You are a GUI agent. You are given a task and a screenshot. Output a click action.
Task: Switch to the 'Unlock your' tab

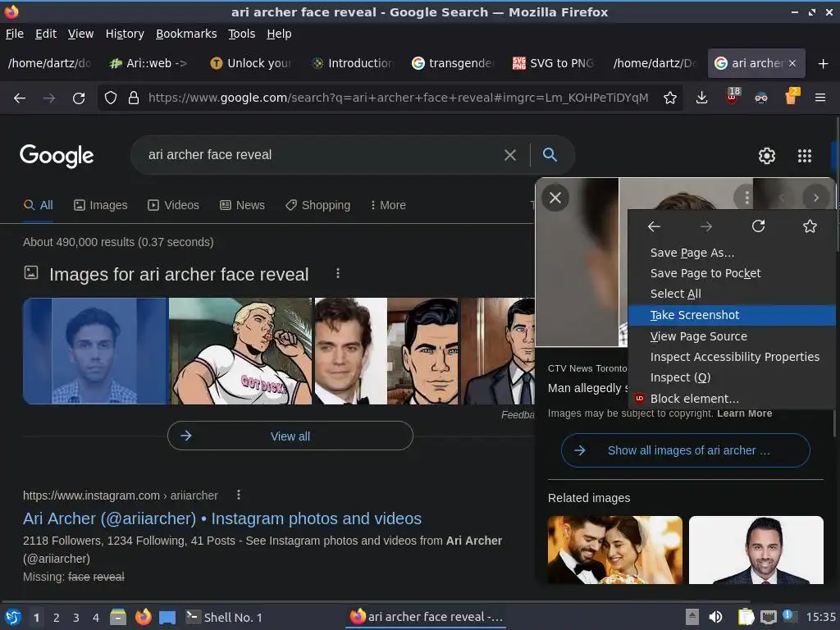pos(251,63)
